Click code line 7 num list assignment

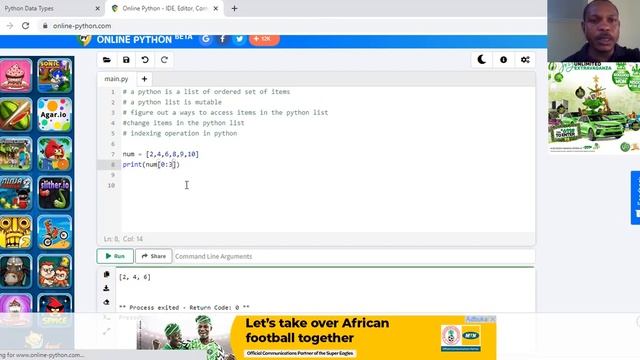point(161,154)
